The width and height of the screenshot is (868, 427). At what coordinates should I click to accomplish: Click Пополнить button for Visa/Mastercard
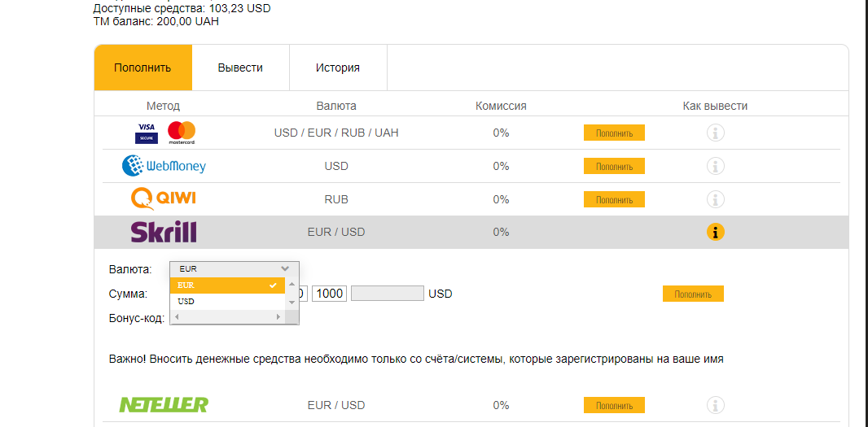click(614, 133)
